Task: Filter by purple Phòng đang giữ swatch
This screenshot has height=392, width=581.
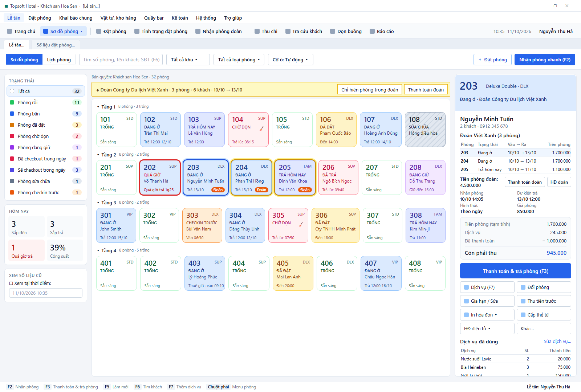Action: point(12,147)
